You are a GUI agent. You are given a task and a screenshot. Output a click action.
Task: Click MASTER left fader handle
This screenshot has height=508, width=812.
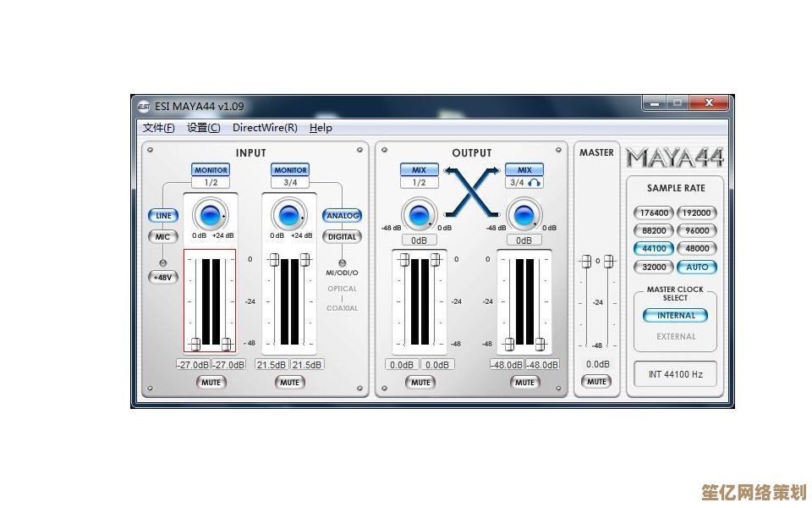point(585,262)
